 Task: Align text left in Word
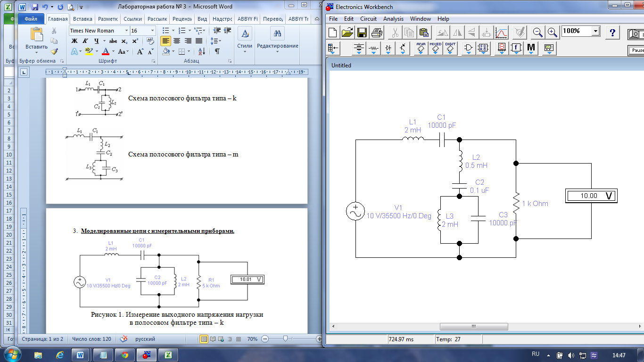pos(165,41)
